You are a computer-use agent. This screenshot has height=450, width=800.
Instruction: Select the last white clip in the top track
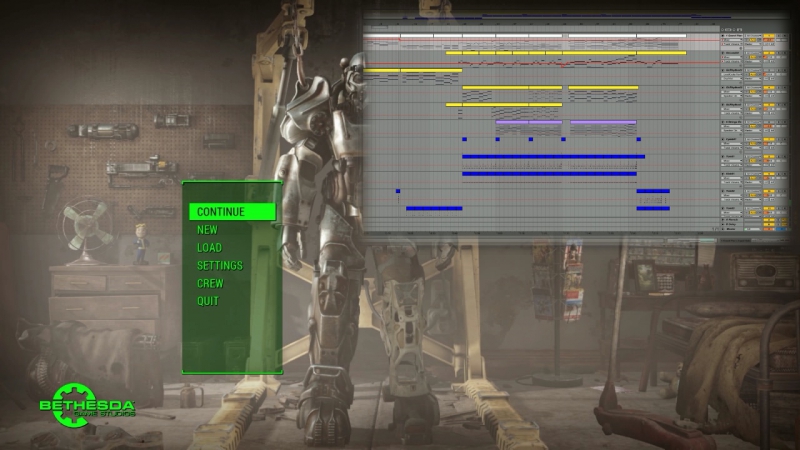tap(661, 36)
